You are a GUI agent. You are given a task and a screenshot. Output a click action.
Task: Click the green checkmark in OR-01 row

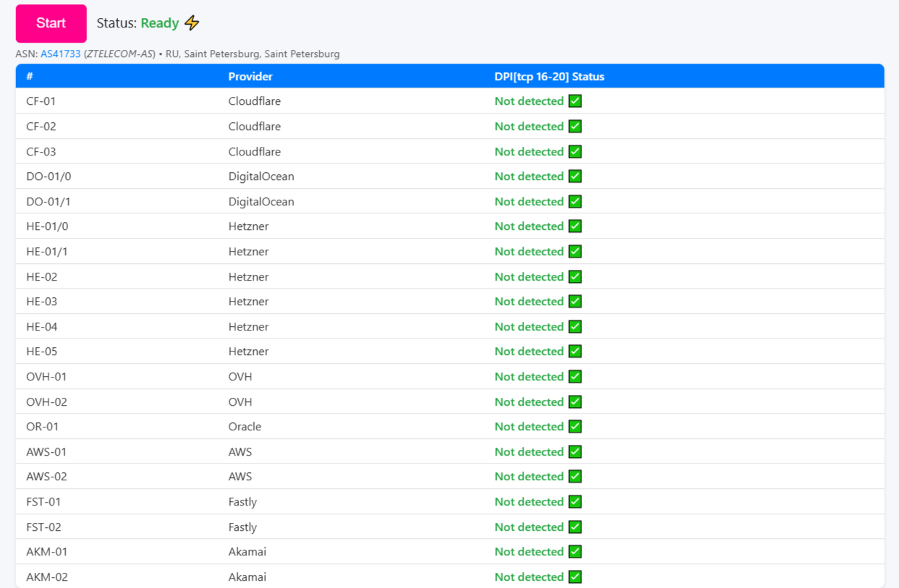tap(575, 426)
